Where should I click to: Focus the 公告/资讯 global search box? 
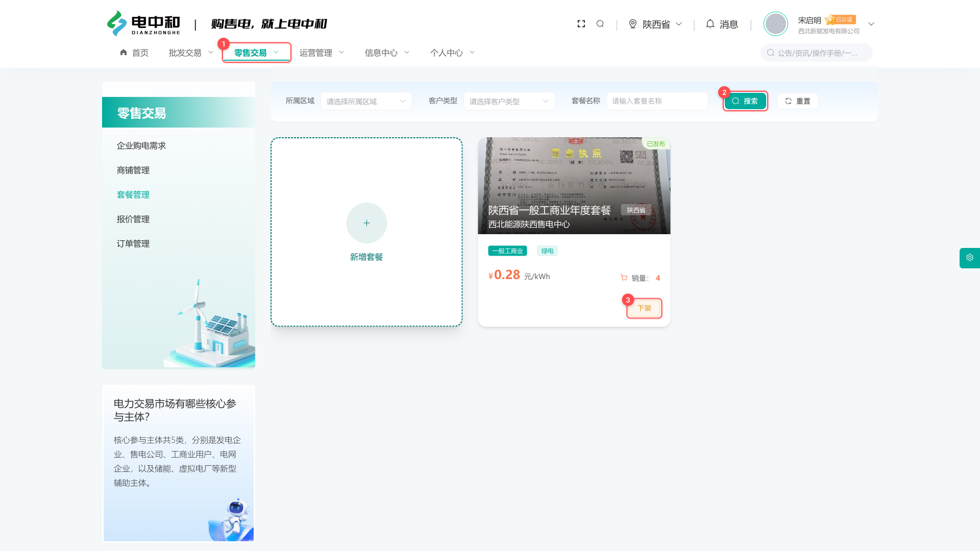[816, 53]
